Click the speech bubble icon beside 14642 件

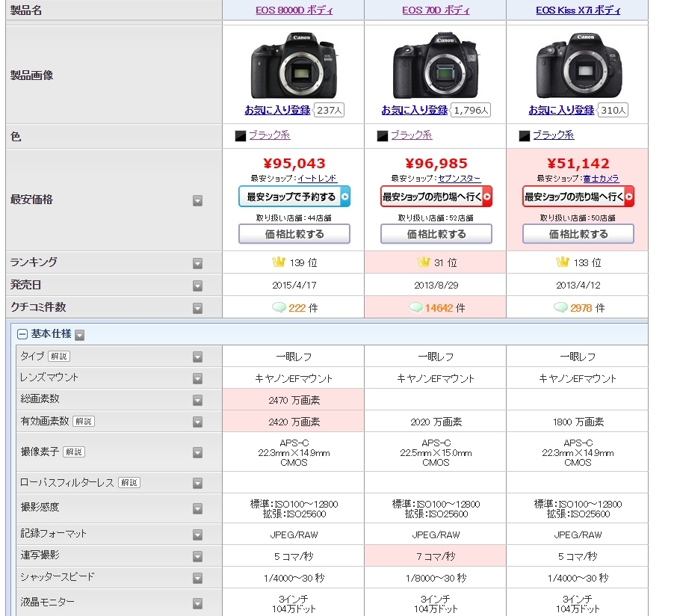(x=415, y=307)
